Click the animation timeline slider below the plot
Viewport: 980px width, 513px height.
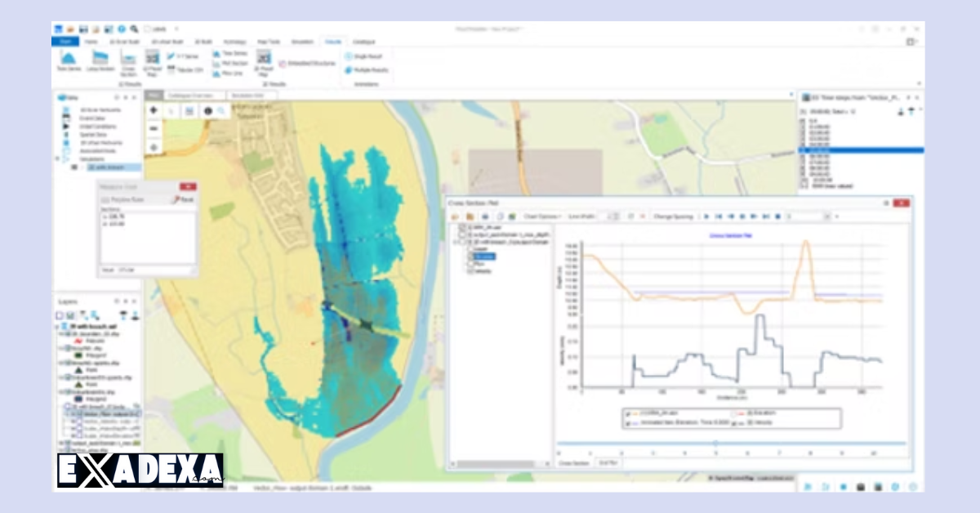[x=716, y=441]
